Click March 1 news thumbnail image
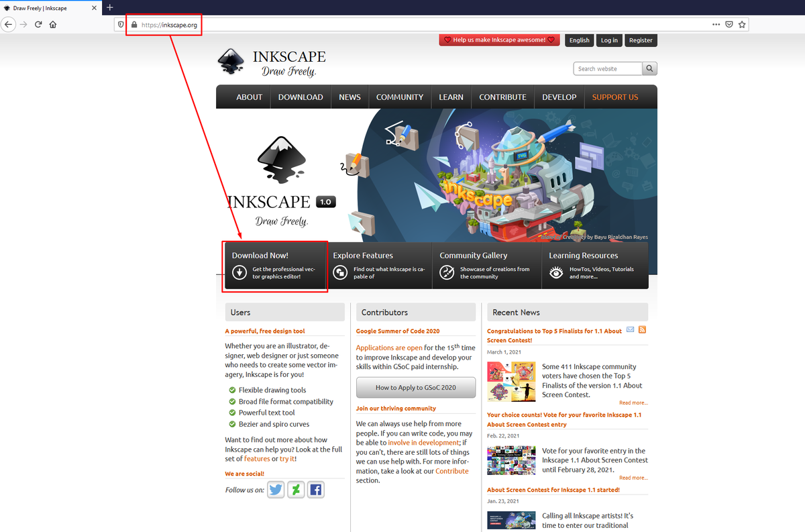Viewport: 805px width, 532px height. (x=511, y=382)
